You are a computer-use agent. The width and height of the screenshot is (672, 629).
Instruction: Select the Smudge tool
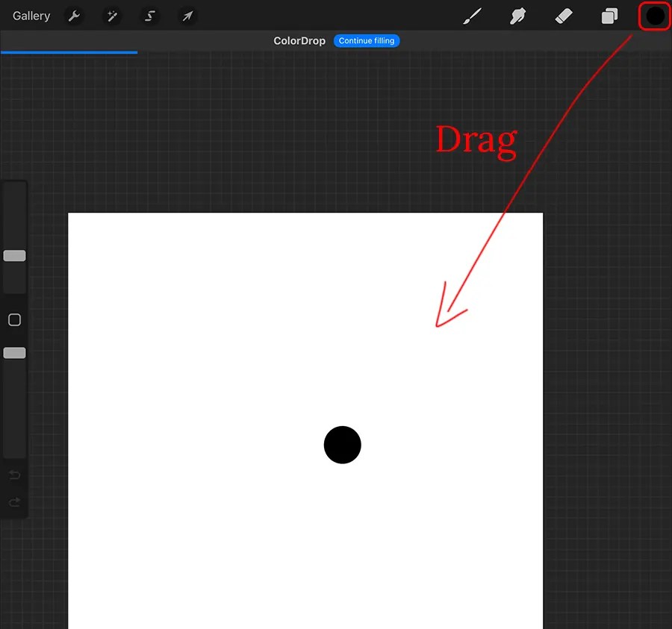tap(518, 16)
